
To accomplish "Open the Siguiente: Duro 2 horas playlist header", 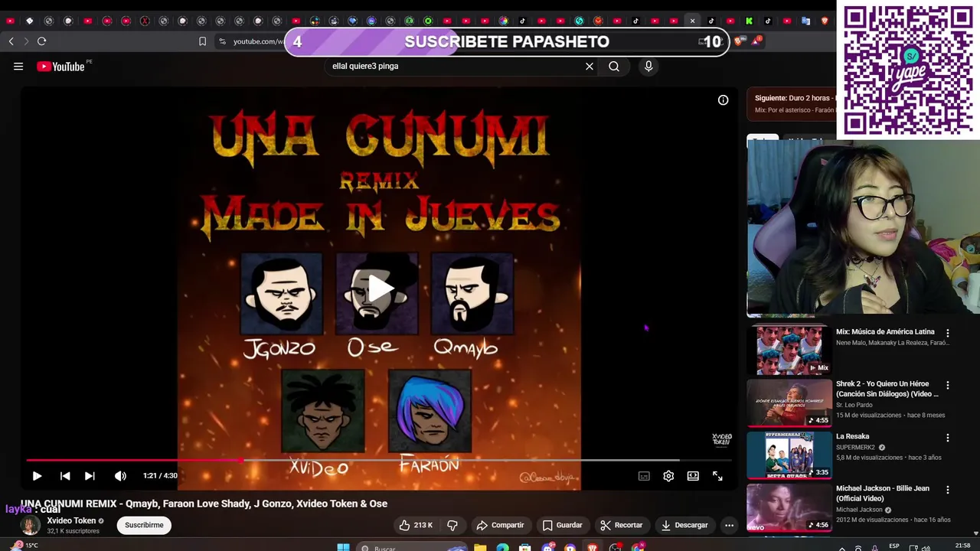I will (x=792, y=103).
